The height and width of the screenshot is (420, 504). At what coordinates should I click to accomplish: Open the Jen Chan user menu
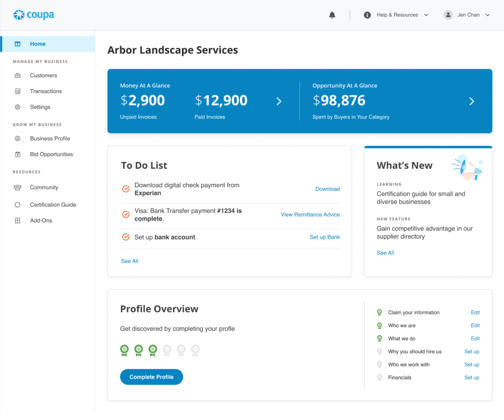click(x=467, y=15)
